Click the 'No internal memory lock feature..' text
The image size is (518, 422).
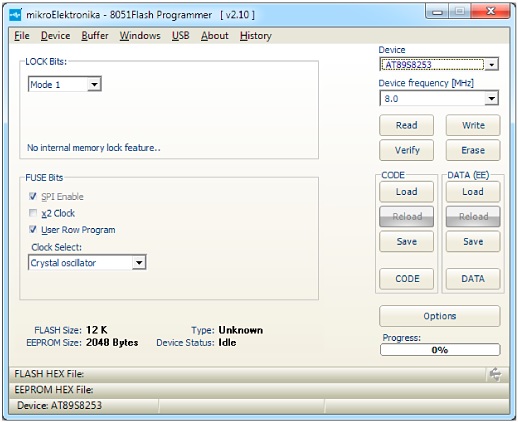click(x=94, y=148)
